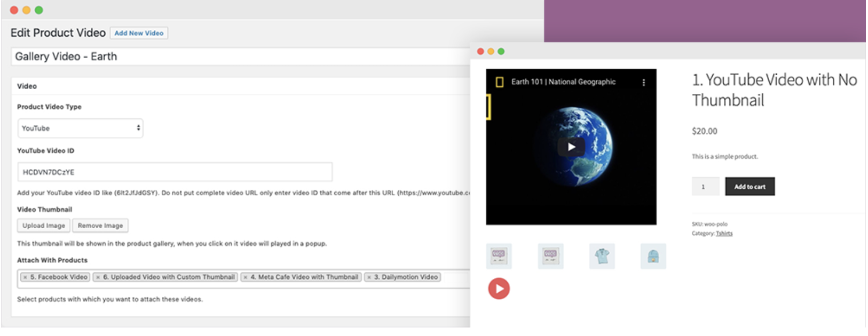868x336 pixels.
Task: Open the Tshirts category link
Action: click(x=724, y=234)
